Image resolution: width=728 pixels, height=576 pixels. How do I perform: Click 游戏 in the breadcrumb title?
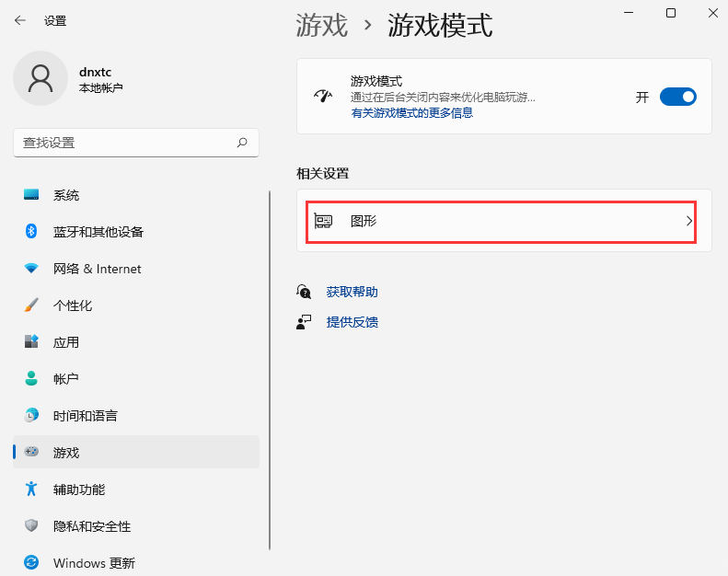pyautogui.click(x=322, y=25)
